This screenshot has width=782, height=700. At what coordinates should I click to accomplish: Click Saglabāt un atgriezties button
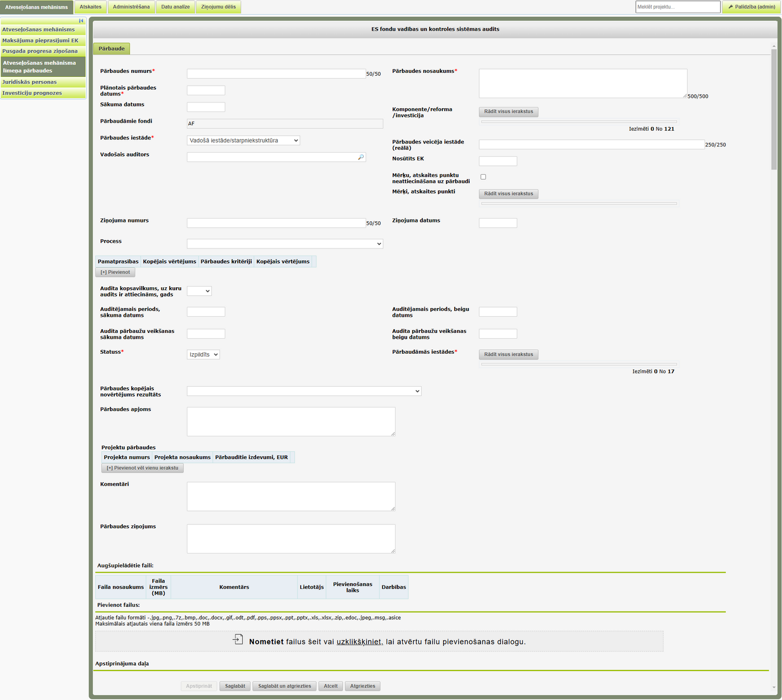[285, 686]
